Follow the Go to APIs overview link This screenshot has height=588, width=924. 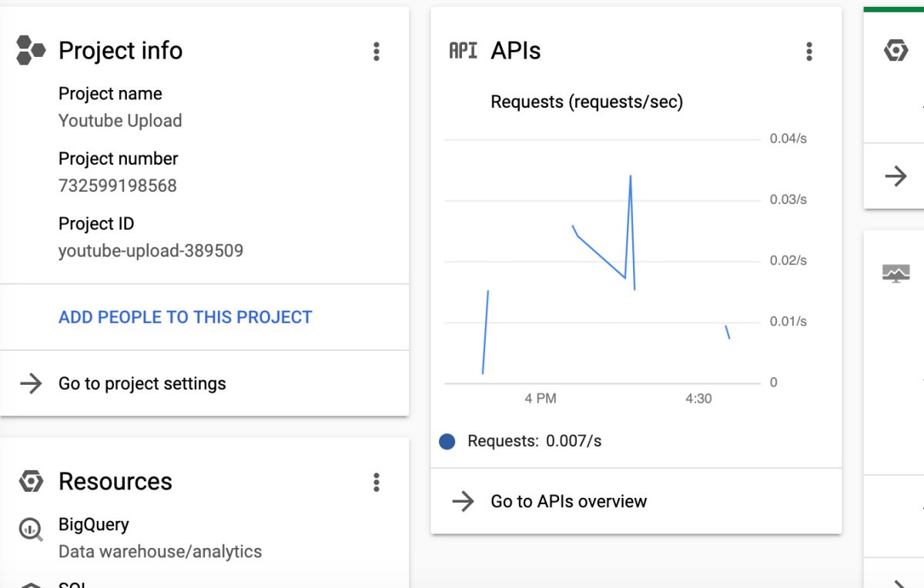[x=568, y=502]
